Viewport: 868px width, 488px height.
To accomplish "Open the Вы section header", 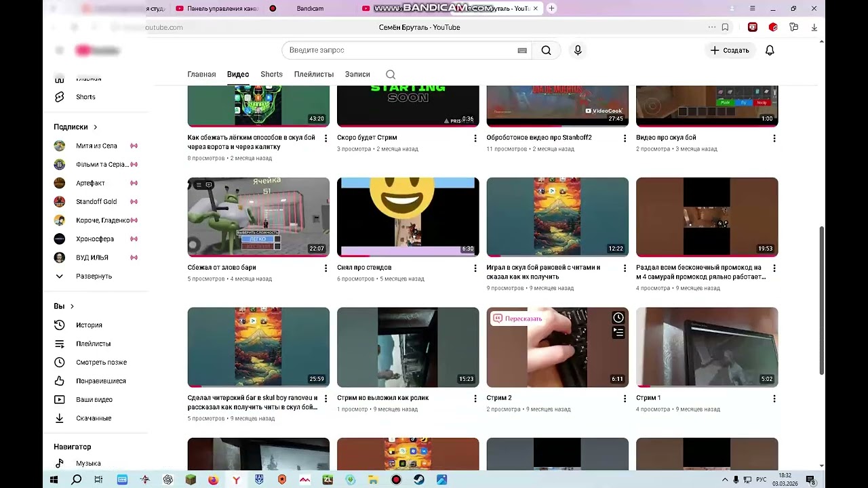I will (x=63, y=306).
